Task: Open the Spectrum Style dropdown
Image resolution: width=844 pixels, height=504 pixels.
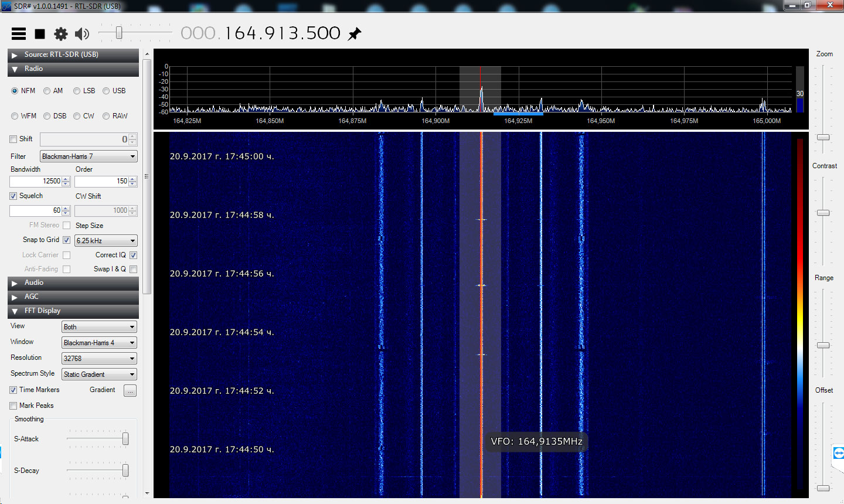Action: pyautogui.click(x=99, y=374)
